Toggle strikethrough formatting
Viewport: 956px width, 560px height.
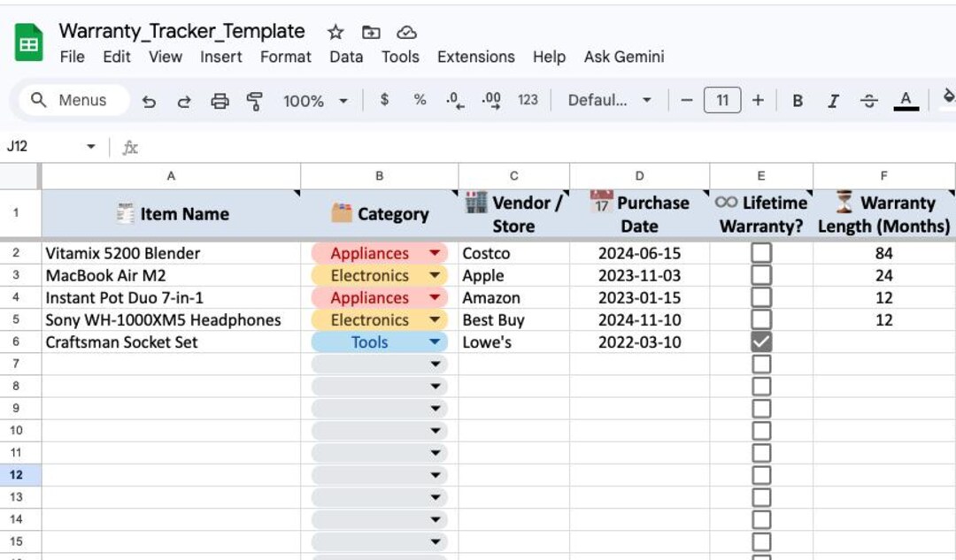pos(869,101)
